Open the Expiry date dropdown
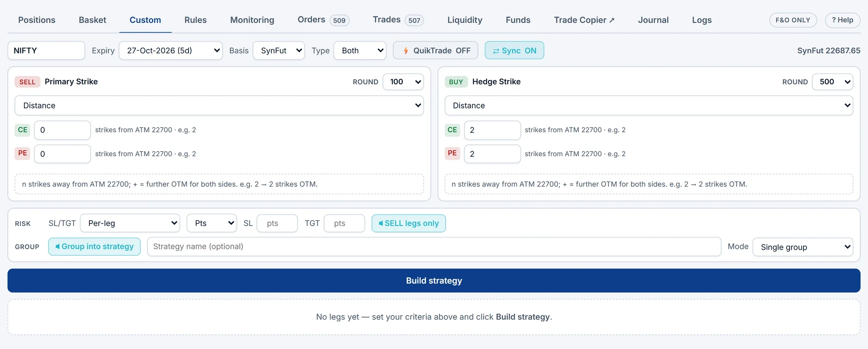Screen dimensions: 868x349 click(x=171, y=51)
